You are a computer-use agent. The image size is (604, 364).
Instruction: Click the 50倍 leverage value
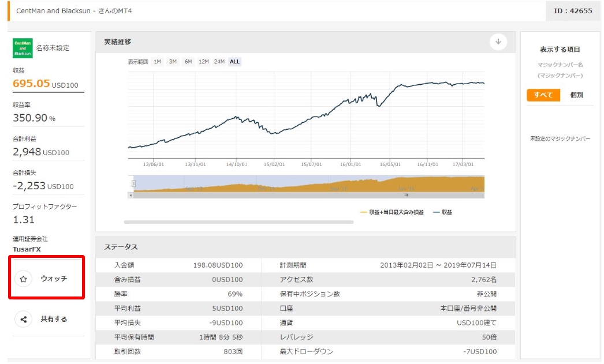[489, 337]
